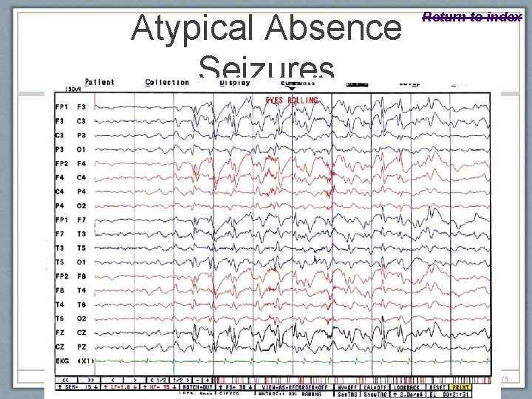Viewport: 532px width, 399px height.
Task: Move forward half page with 1/2 >
Action: (180, 380)
